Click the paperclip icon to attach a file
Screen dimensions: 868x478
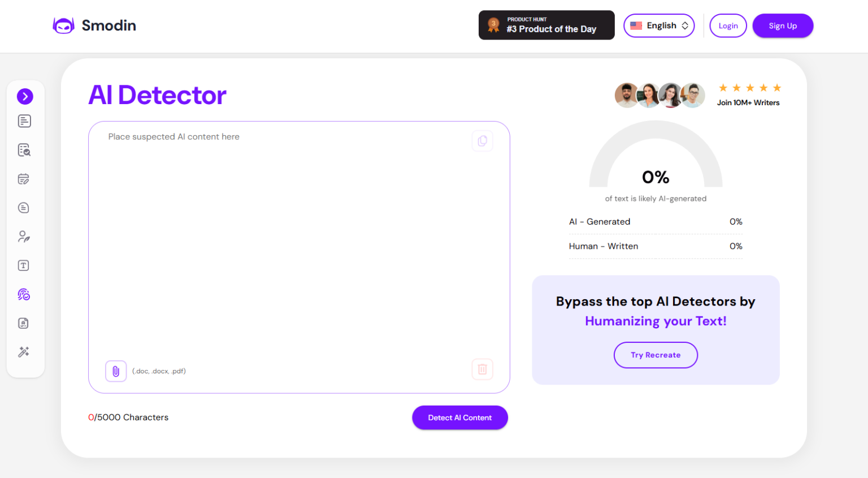point(116,371)
